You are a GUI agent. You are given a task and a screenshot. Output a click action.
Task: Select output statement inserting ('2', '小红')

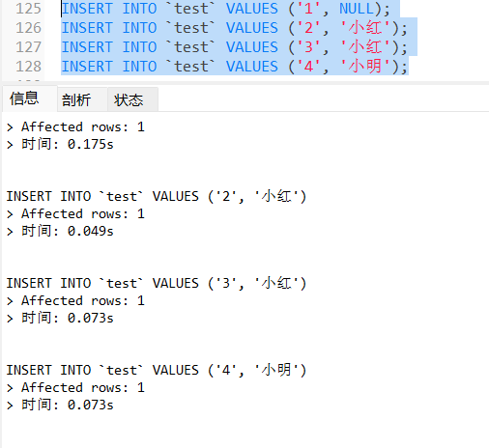(x=157, y=196)
